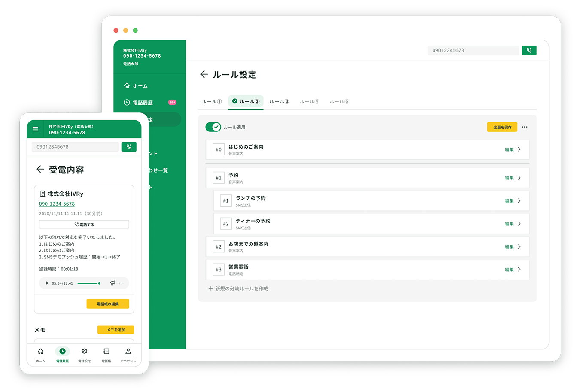Click the 変更を保存 button

tap(502, 127)
